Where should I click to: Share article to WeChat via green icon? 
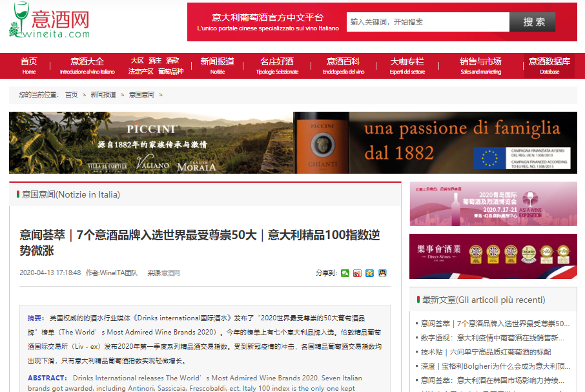(345, 273)
